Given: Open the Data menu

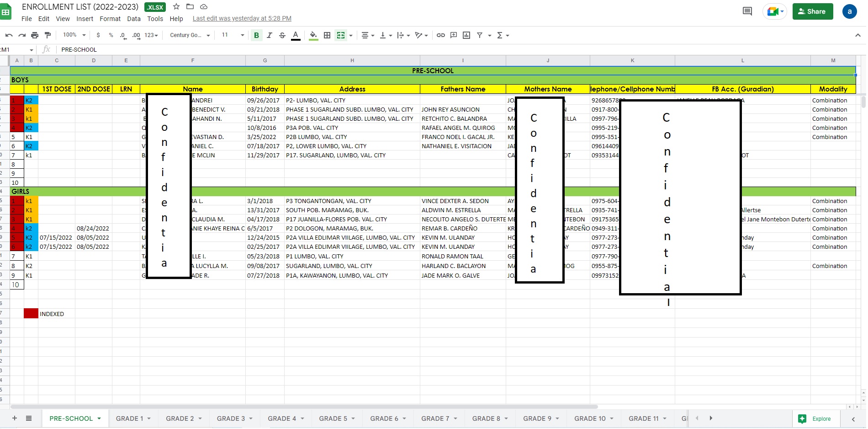Looking at the screenshot, I should [134, 19].
